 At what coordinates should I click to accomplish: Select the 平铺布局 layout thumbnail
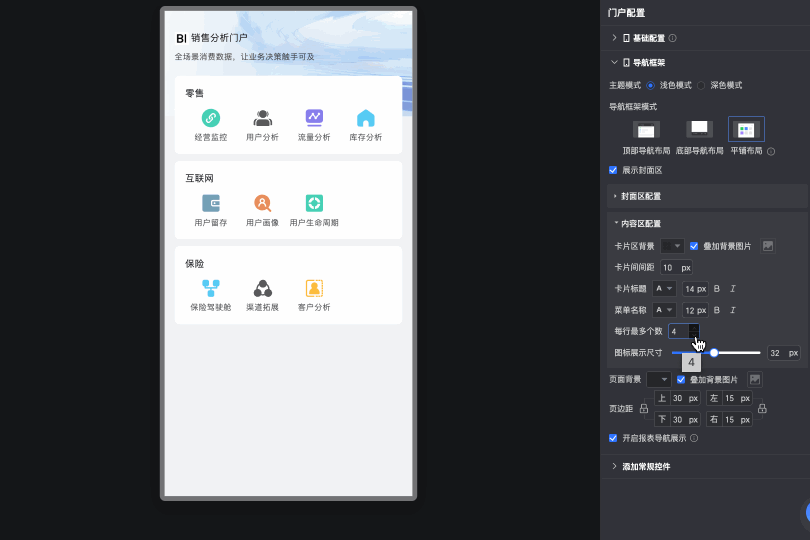pos(746,129)
